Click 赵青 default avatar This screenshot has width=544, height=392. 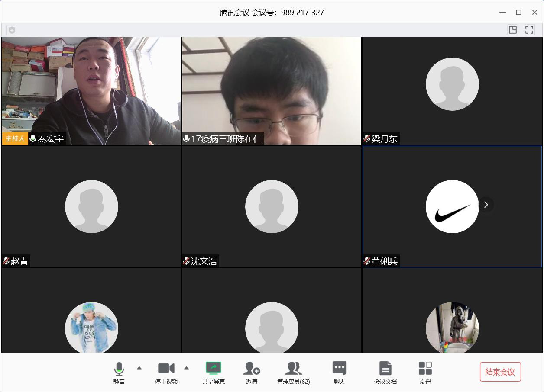pos(91,206)
